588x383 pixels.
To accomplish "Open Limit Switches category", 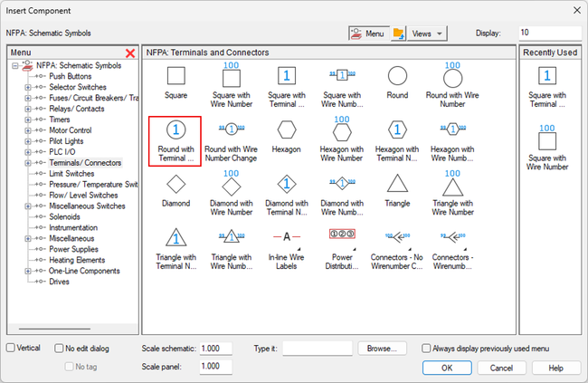I will (71, 174).
